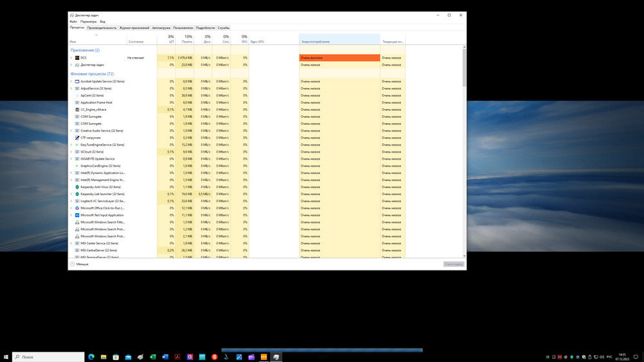Switch to the Пользователи tab
Screen dimensions: 644x362
click(x=183, y=28)
